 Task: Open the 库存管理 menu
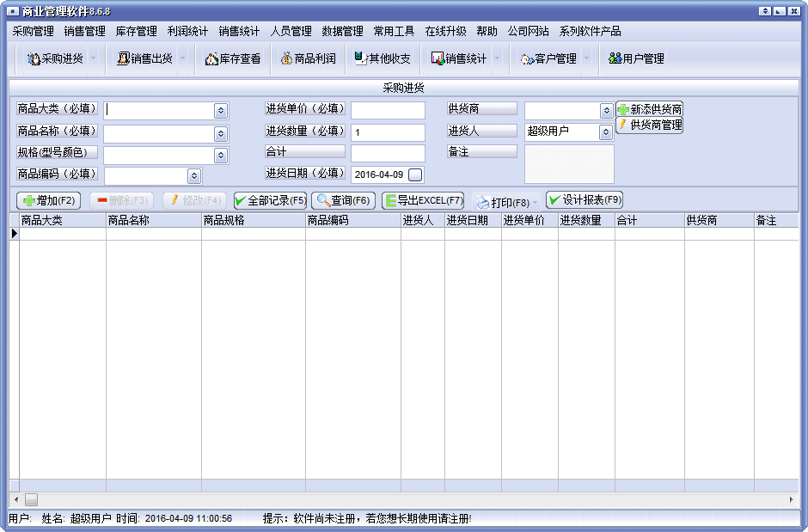[136, 31]
